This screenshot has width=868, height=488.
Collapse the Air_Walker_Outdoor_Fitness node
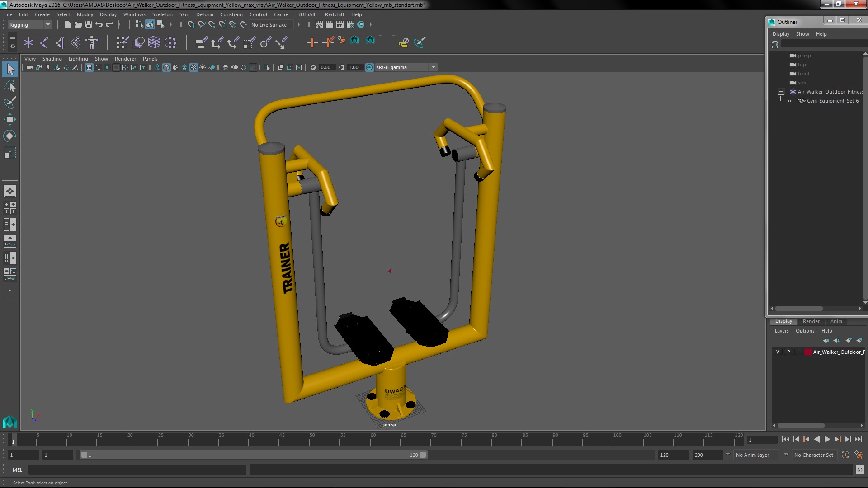[x=781, y=92]
